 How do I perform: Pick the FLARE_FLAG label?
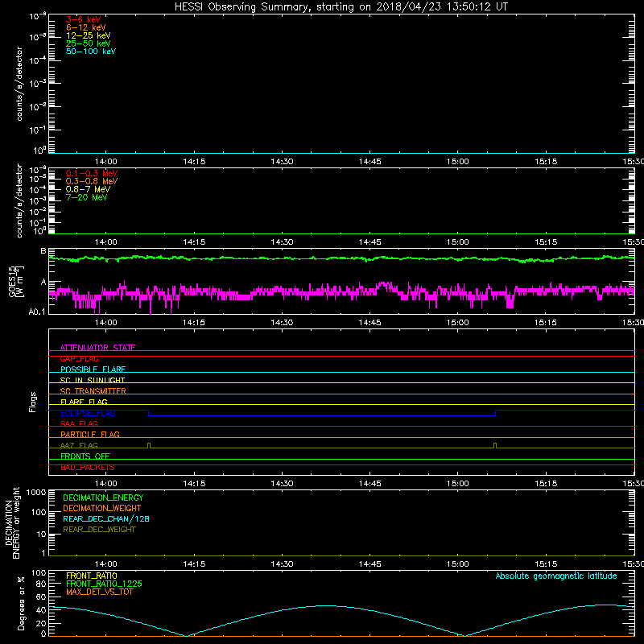pyautogui.click(x=84, y=402)
